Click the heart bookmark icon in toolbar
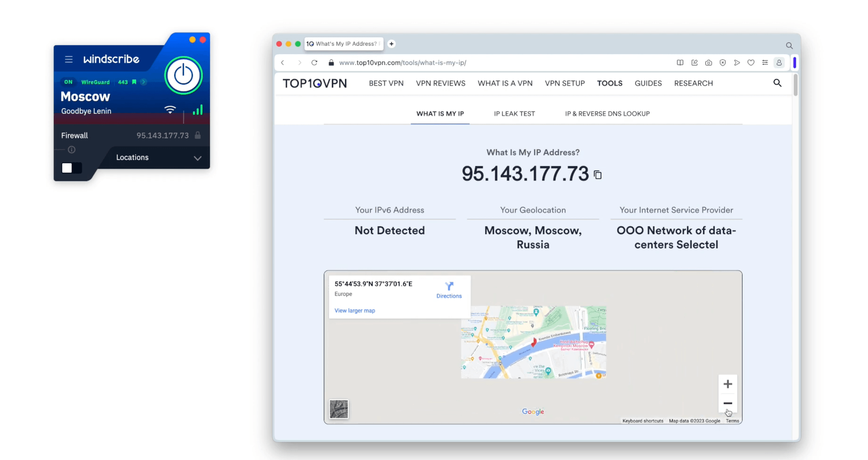The height and width of the screenshot is (460, 868). [751, 63]
